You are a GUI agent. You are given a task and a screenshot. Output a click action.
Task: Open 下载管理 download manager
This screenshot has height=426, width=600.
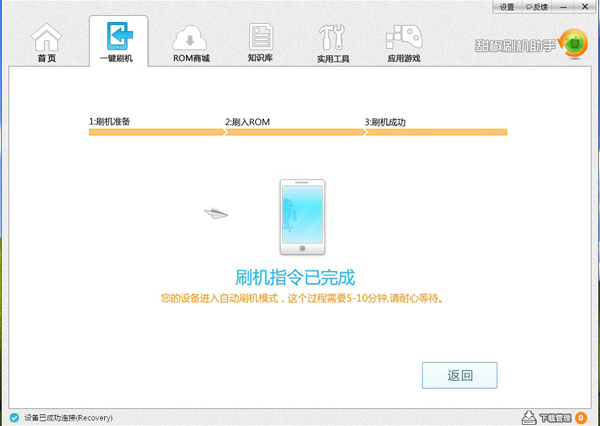point(555,418)
